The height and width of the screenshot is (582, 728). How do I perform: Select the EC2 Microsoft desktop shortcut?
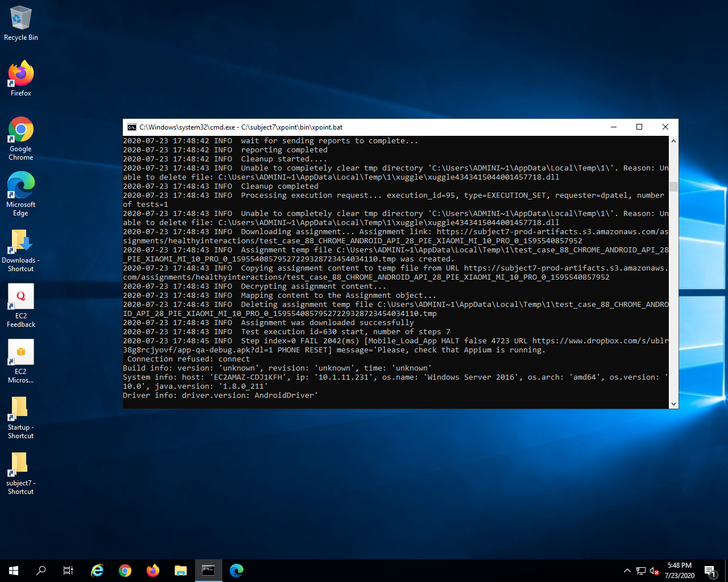(21, 359)
